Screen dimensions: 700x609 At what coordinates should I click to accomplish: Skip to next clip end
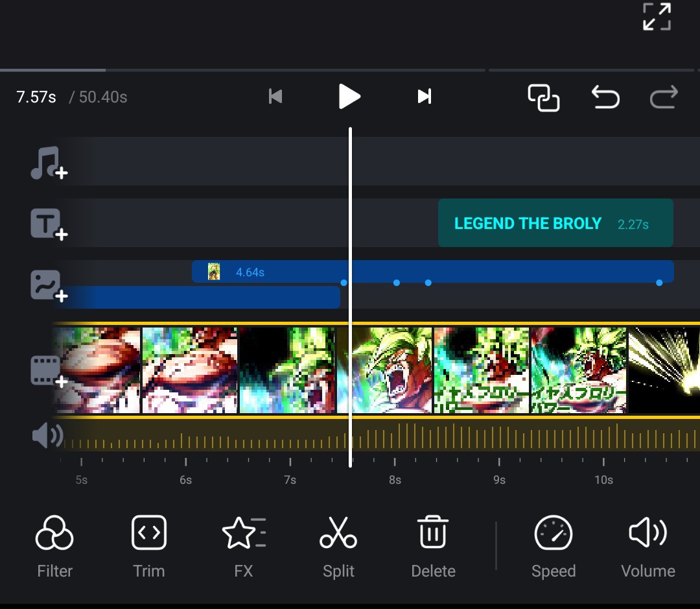coord(424,96)
